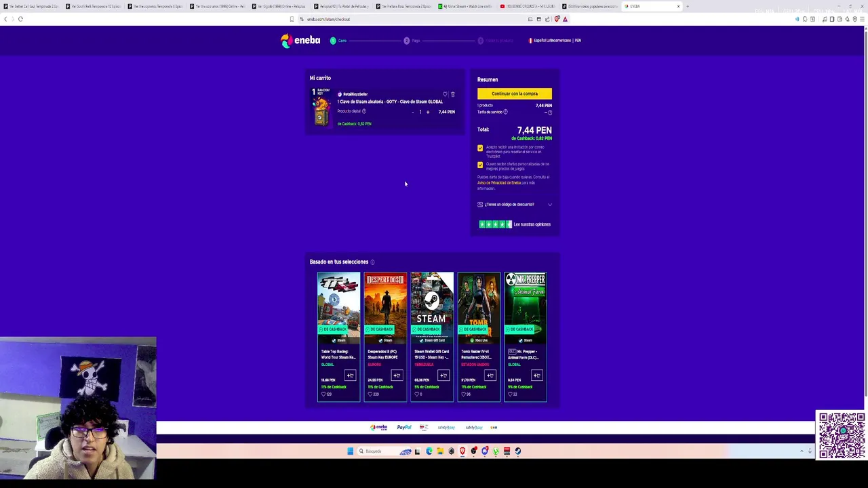Open Aviso de Privacidad de Eneba link
The width and height of the screenshot is (868, 488).
coord(499,182)
